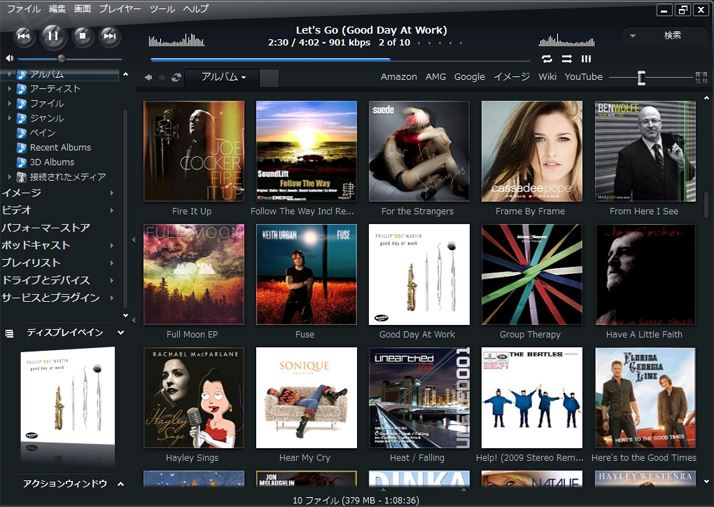Expand the アーティスト tree node
Image resolution: width=714 pixels, height=507 pixels.
[10, 89]
